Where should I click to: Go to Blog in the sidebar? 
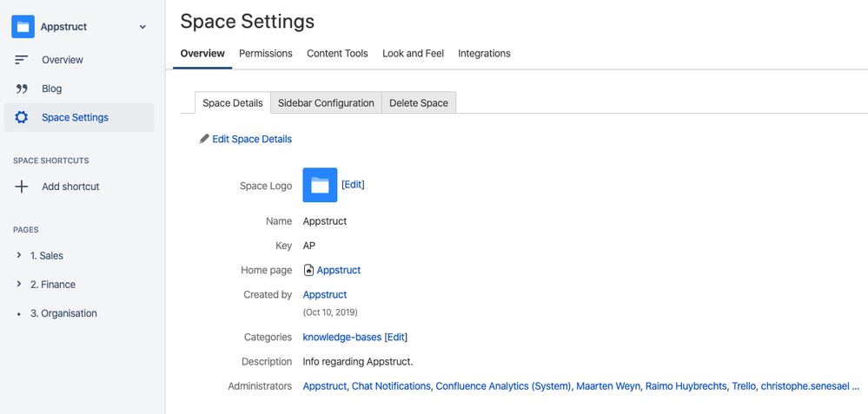coord(52,89)
